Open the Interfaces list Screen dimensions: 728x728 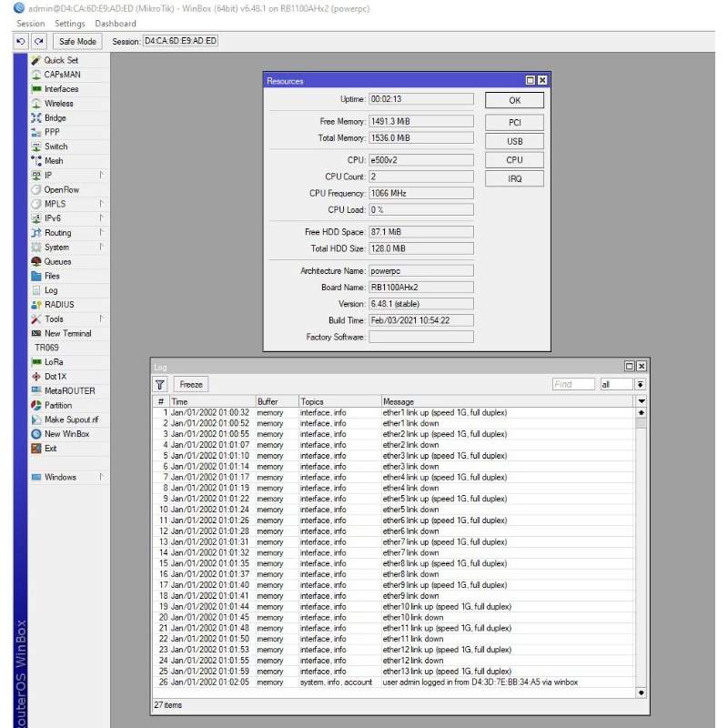[x=61, y=89]
